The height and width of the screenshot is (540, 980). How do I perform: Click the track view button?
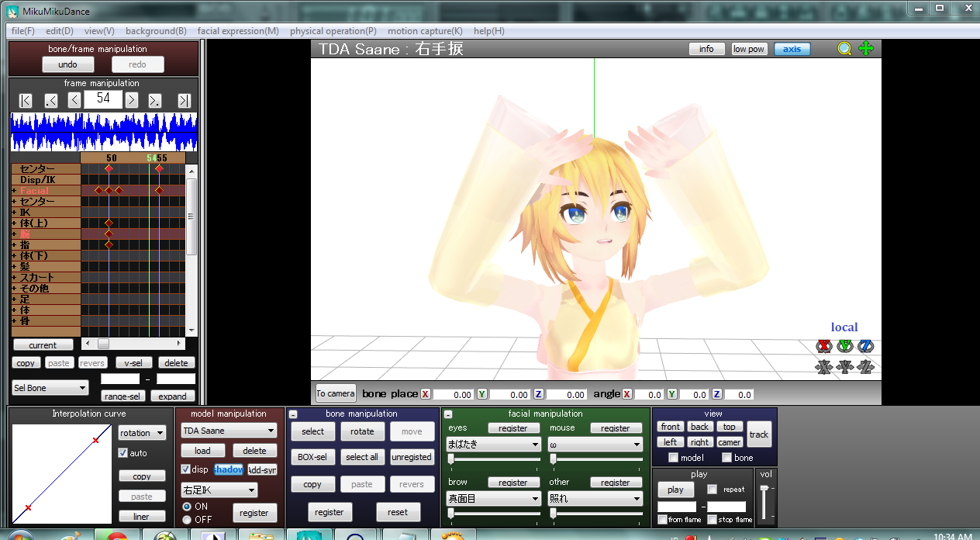759,434
